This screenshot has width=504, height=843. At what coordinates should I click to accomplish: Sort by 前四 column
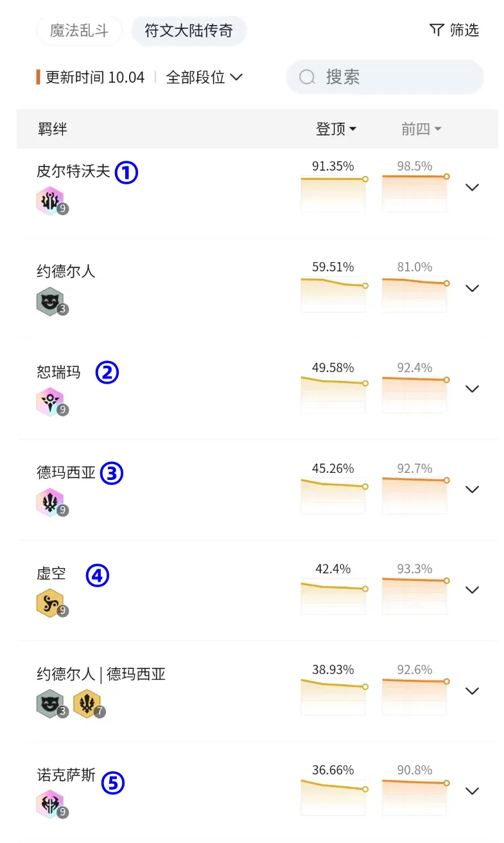[421, 129]
